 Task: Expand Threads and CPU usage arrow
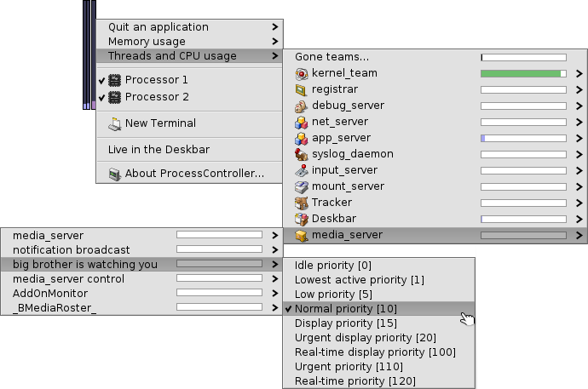pyautogui.click(x=275, y=56)
